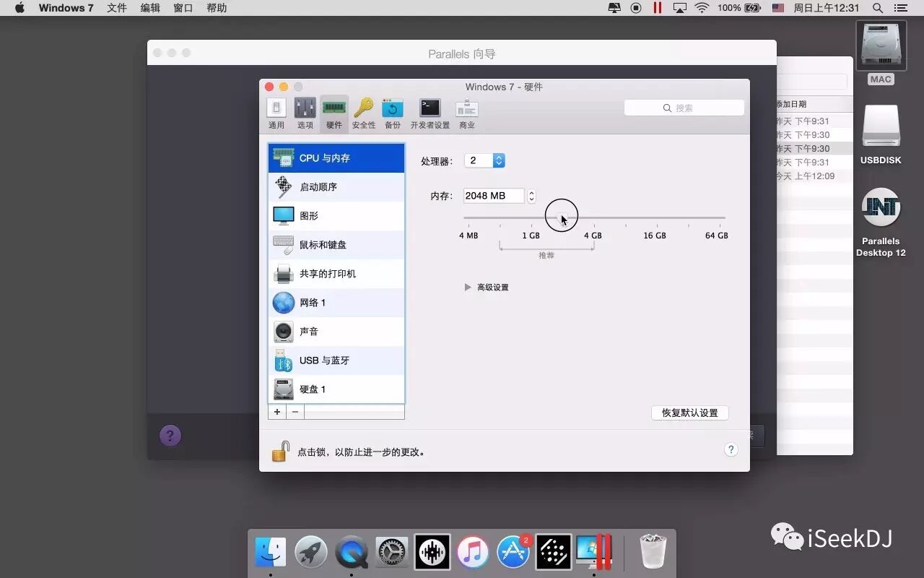Click the screen recording menu bar icon
The image size is (924, 578).
pyautogui.click(x=636, y=8)
